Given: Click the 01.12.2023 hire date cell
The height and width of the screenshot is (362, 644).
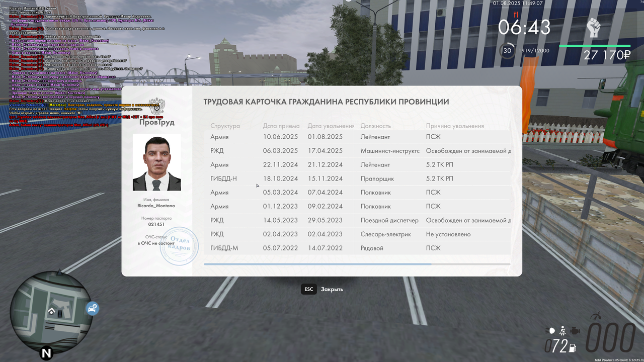Looking at the screenshot, I should 281,206.
